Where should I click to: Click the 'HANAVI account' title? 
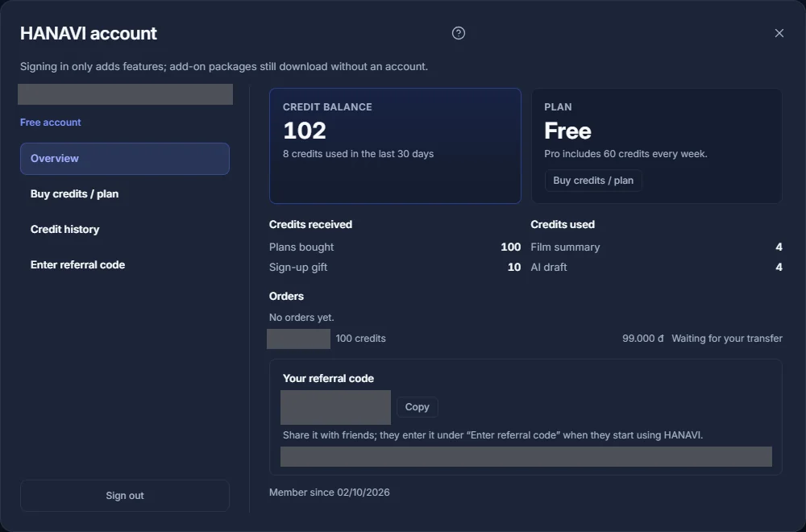(x=89, y=33)
